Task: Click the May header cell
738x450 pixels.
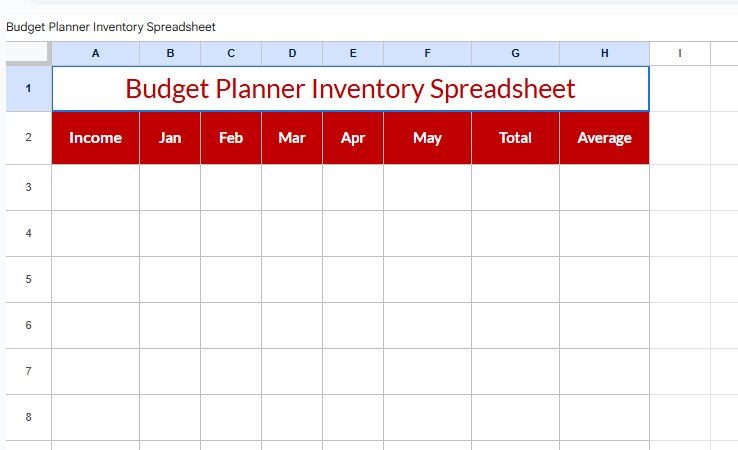Action: pyautogui.click(x=427, y=138)
